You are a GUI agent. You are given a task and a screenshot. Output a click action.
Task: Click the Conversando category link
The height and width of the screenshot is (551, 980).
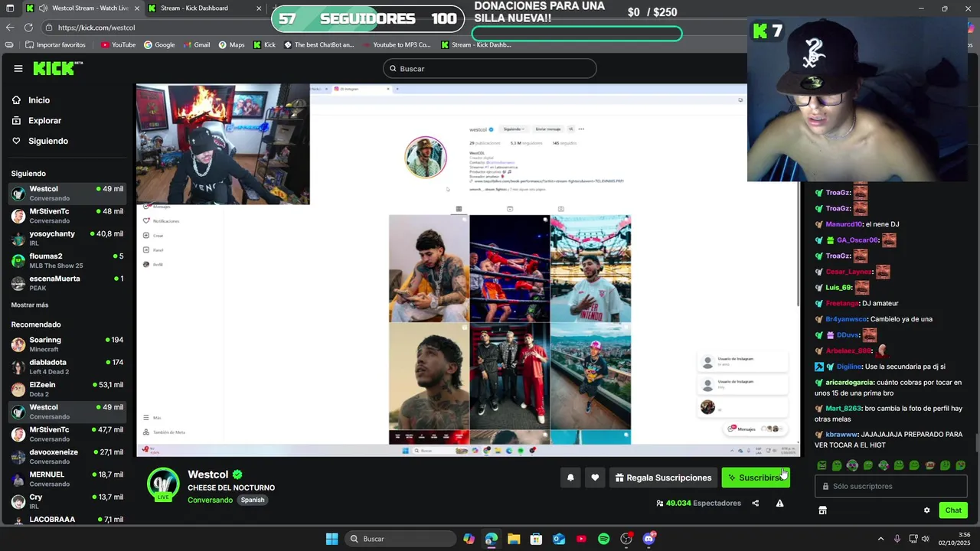[x=210, y=500]
